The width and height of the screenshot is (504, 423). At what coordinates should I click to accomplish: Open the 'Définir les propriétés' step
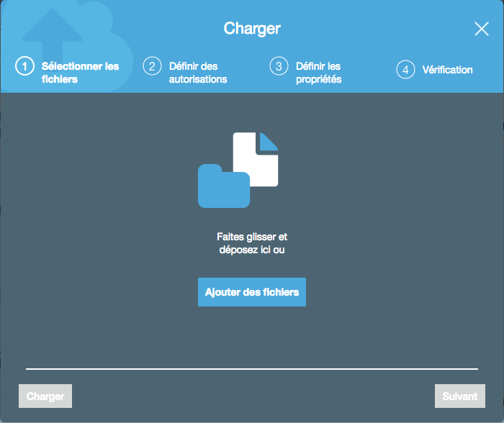318,73
